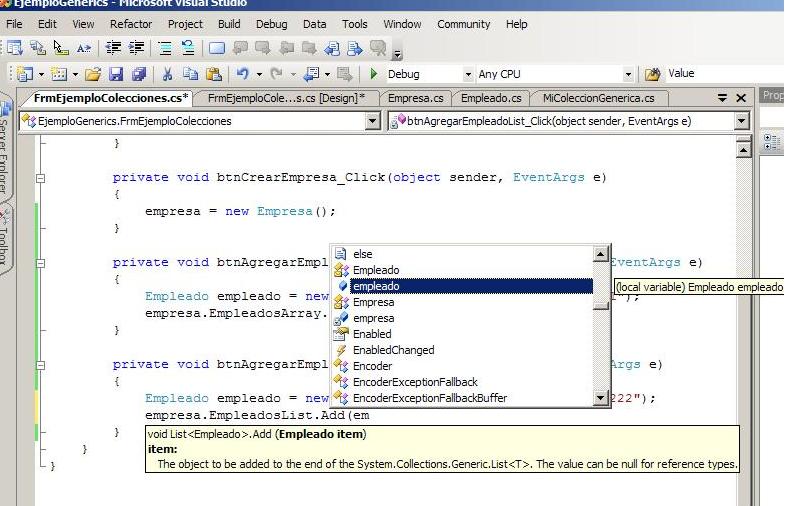Click the IntelliSense list scroll down arrow
The image size is (785, 506).
point(601,398)
